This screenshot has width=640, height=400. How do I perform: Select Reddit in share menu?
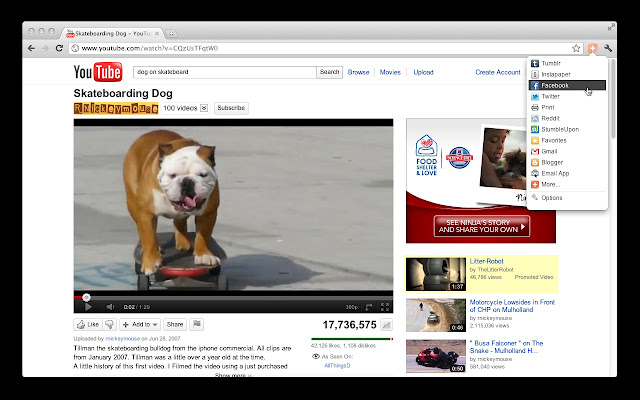(x=567, y=118)
